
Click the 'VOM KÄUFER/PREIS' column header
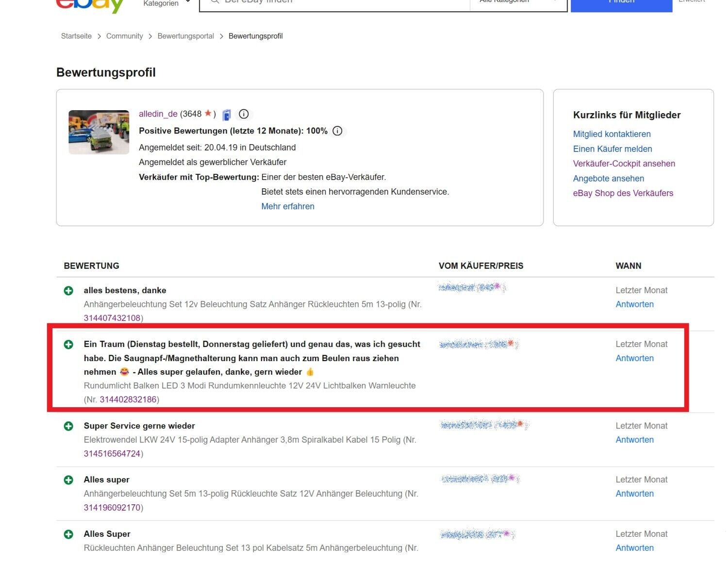(x=481, y=266)
